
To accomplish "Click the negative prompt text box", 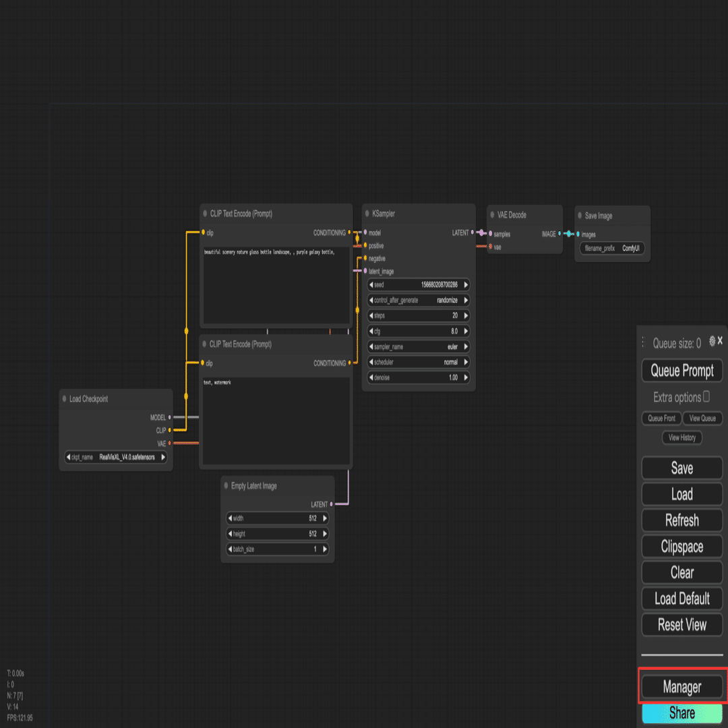I will click(x=276, y=421).
